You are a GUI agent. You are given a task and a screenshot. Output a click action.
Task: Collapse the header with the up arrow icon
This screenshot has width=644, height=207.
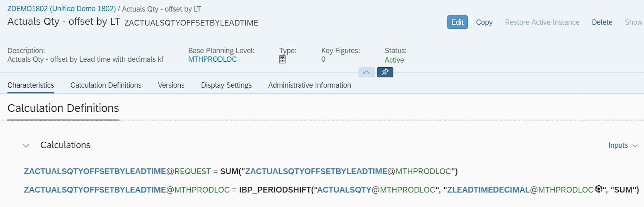[x=366, y=72]
